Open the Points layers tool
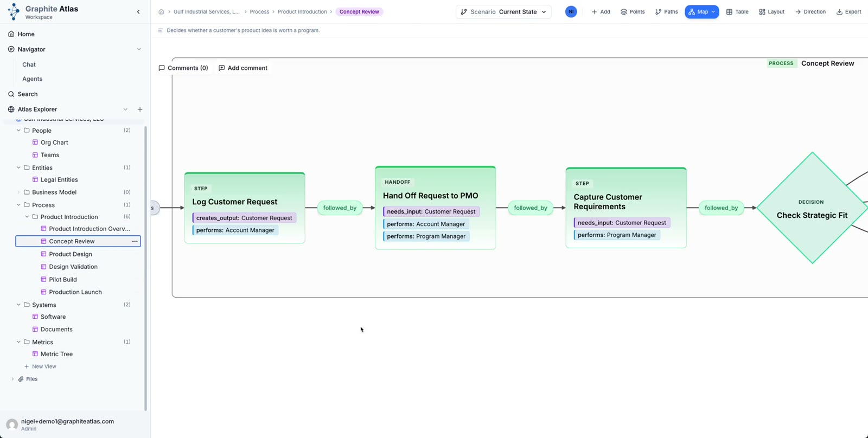The image size is (868, 438). pyautogui.click(x=633, y=12)
